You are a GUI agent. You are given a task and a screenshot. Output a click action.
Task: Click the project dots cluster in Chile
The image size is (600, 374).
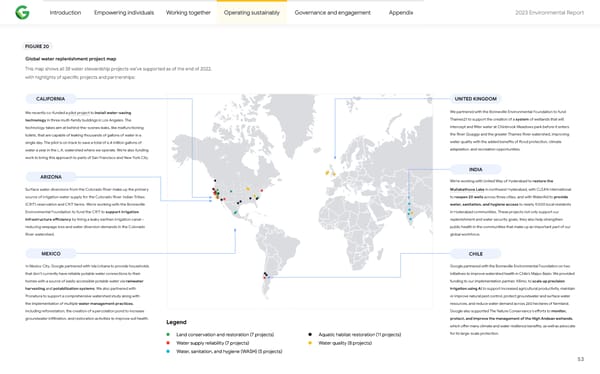tap(266, 275)
